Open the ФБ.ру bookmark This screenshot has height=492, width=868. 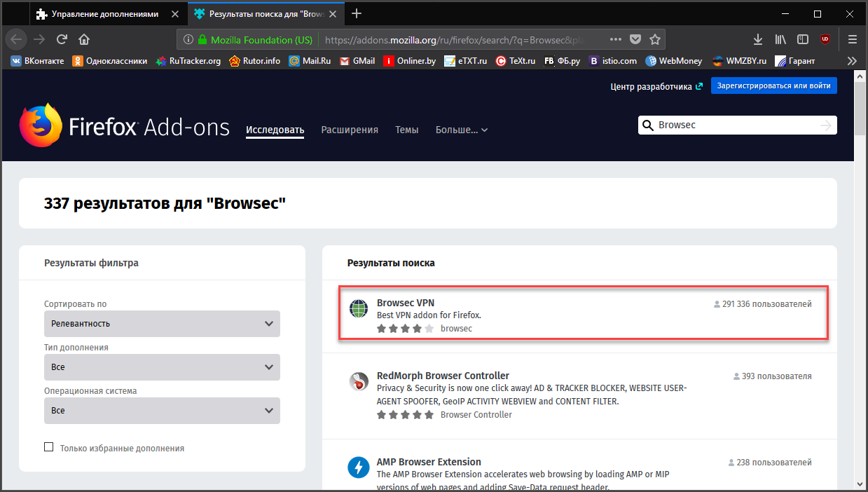tap(563, 61)
